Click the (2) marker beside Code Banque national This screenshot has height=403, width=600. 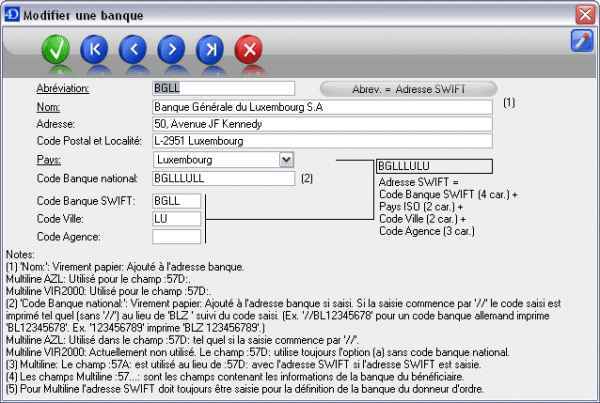point(307,178)
